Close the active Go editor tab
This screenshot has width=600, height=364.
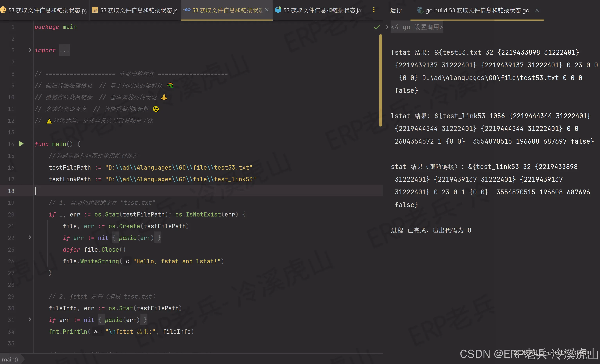tap(267, 10)
